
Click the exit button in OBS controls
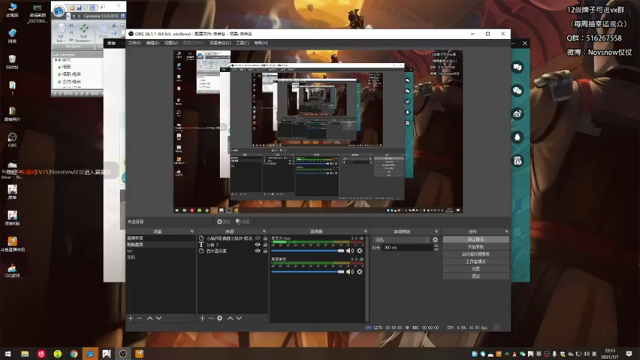[x=476, y=276]
